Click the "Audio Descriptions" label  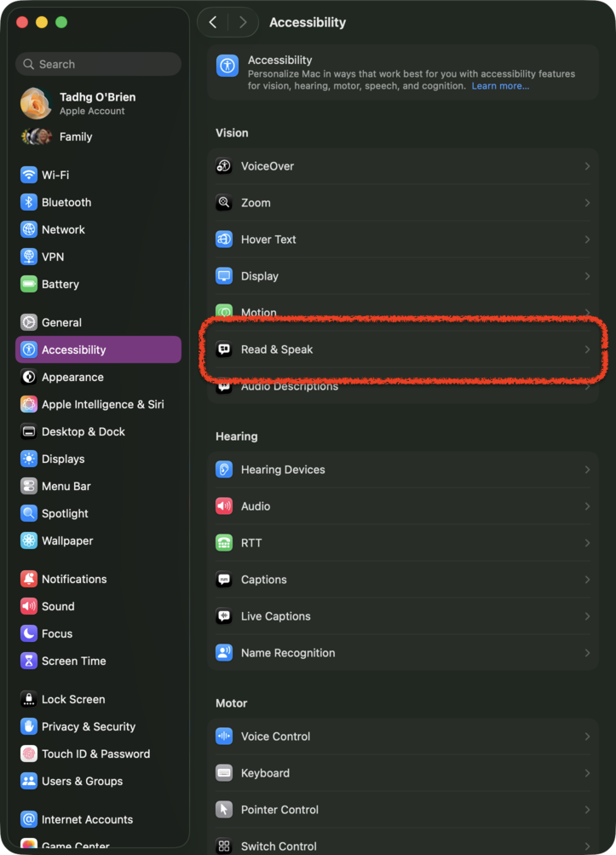click(290, 386)
